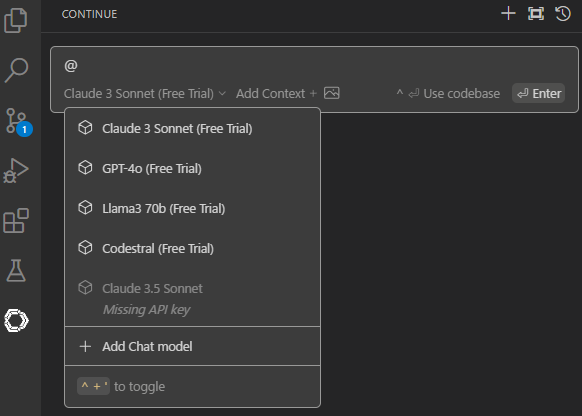
Task: Open the Extensions view icon
Action: (x=16, y=221)
